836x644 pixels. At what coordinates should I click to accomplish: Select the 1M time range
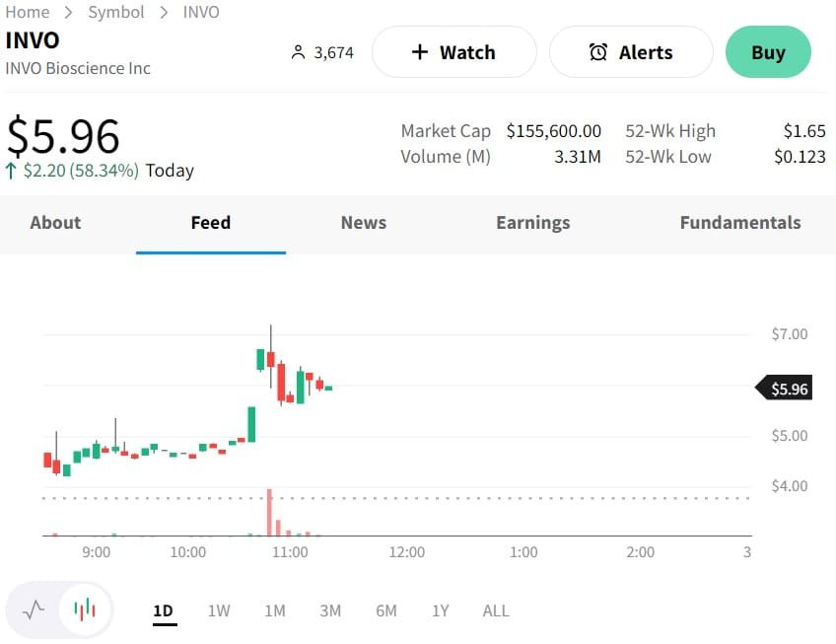tap(275, 610)
